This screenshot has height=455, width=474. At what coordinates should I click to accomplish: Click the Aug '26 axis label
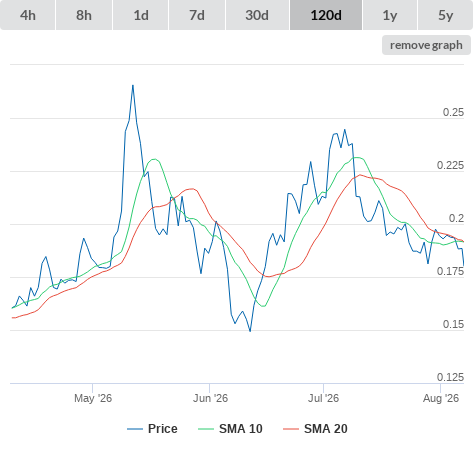point(441,398)
